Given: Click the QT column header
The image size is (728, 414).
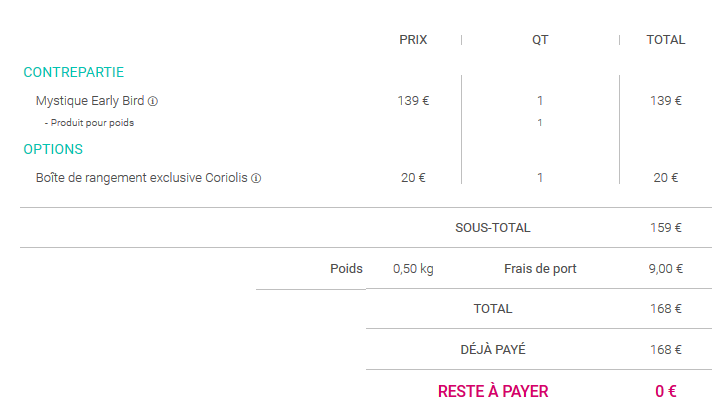Looking at the screenshot, I should pos(540,40).
